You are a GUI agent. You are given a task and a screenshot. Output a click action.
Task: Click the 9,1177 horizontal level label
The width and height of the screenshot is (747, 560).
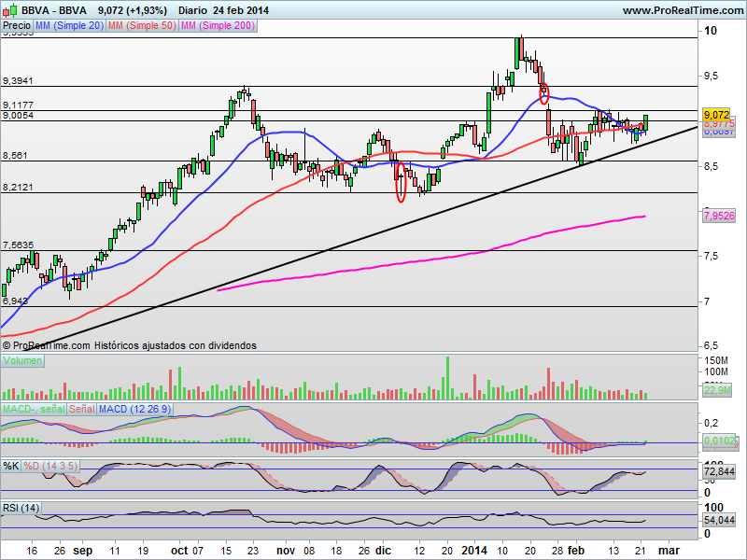pos(18,105)
